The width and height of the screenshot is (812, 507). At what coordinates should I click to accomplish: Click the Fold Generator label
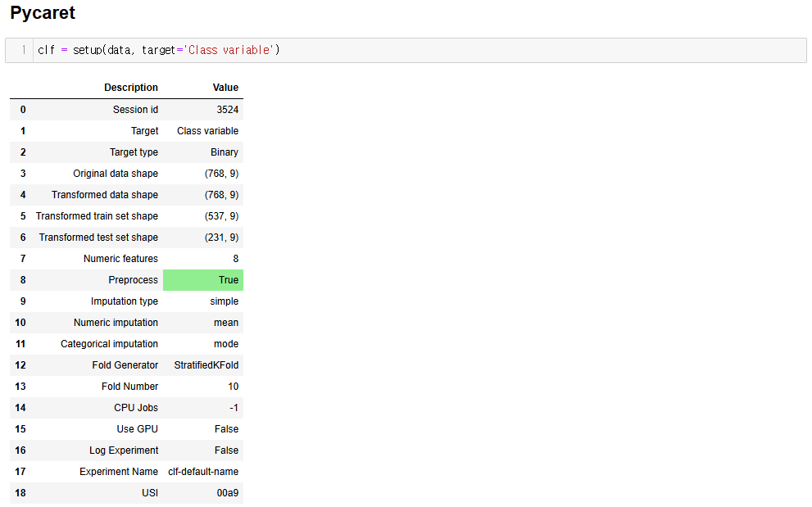(125, 365)
